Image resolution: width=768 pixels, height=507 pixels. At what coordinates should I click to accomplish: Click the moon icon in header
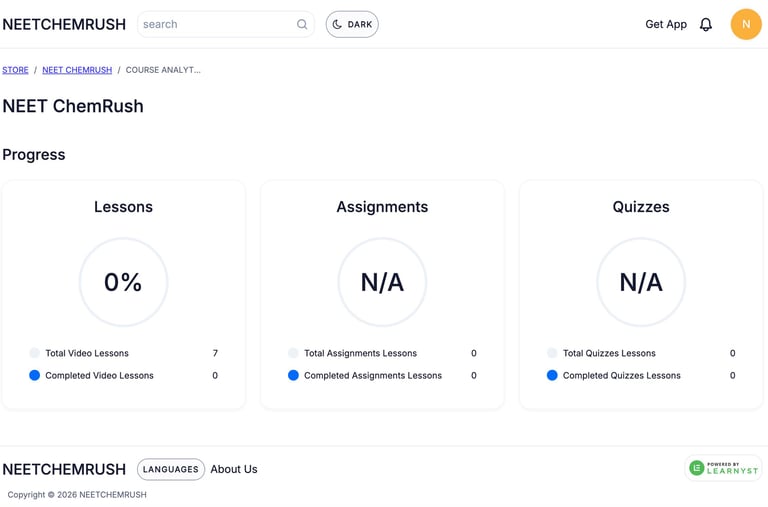[338, 24]
